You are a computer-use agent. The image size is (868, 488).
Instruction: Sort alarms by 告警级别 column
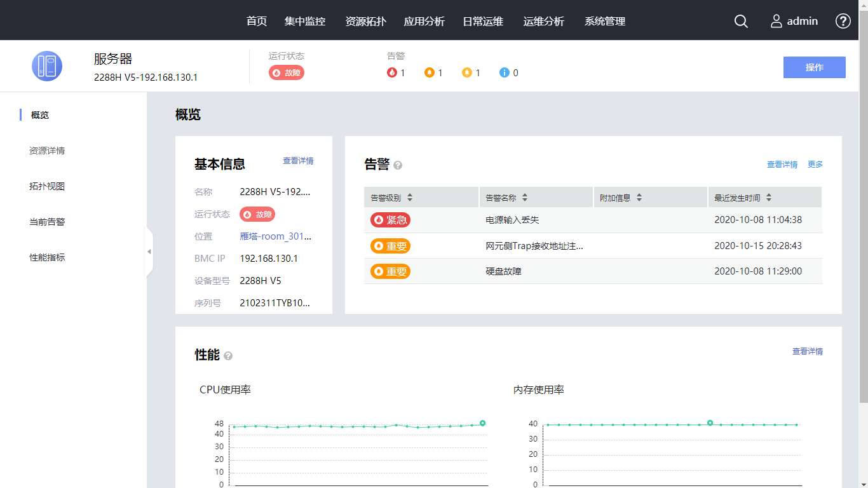click(410, 198)
